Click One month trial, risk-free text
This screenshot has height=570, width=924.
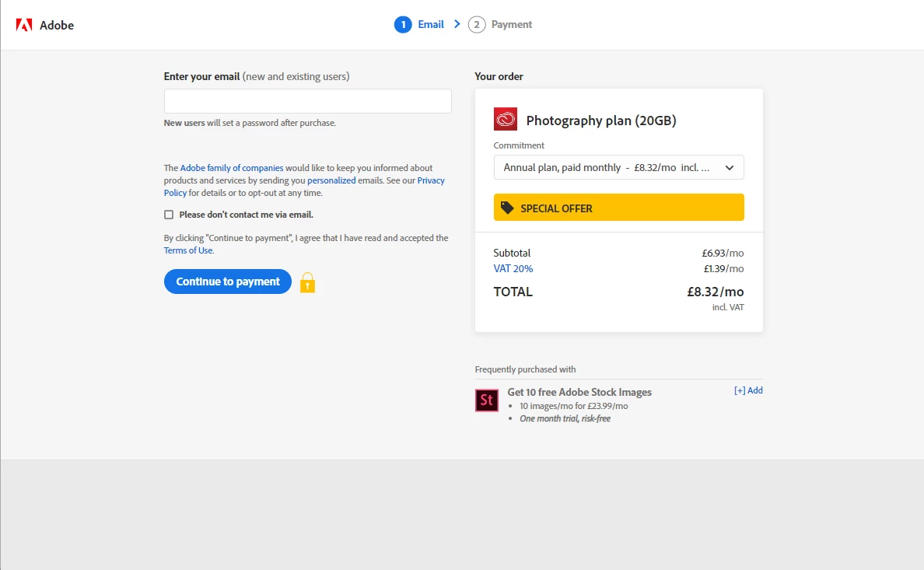[x=565, y=418]
